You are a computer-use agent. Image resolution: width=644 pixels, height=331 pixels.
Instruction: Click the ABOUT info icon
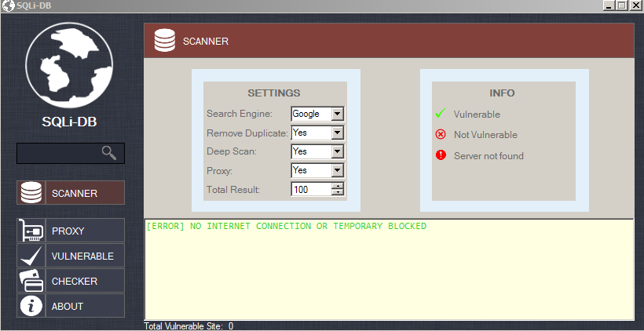[x=31, y=306]
